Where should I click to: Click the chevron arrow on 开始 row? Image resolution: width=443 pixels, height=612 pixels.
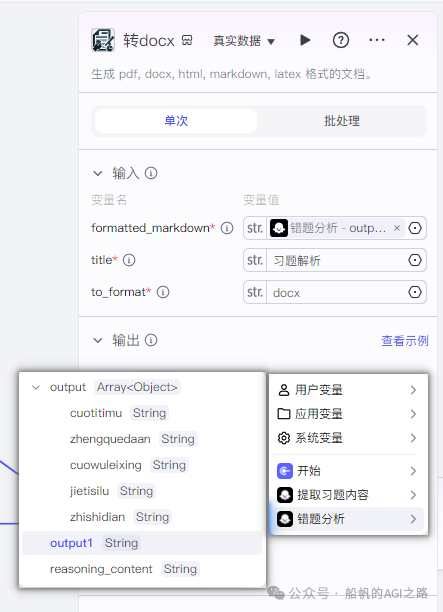pos(413,471)
